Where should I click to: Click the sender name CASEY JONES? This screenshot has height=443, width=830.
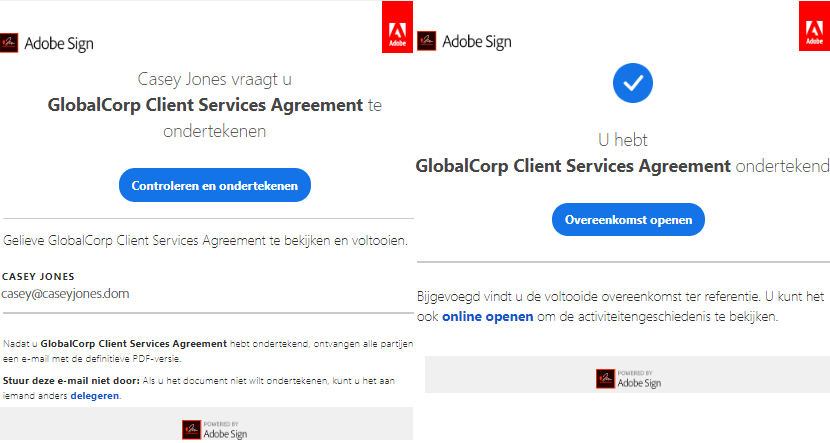(39, 276)
